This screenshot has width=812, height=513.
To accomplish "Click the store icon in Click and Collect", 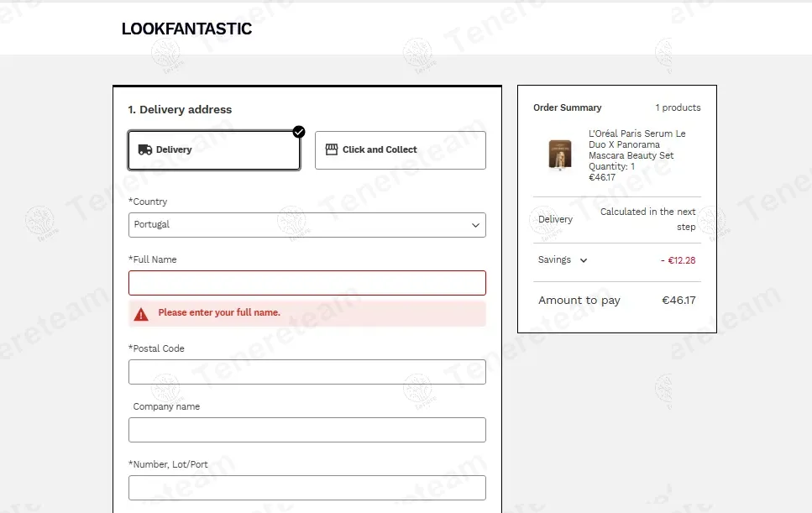I will tap(332, 149).
